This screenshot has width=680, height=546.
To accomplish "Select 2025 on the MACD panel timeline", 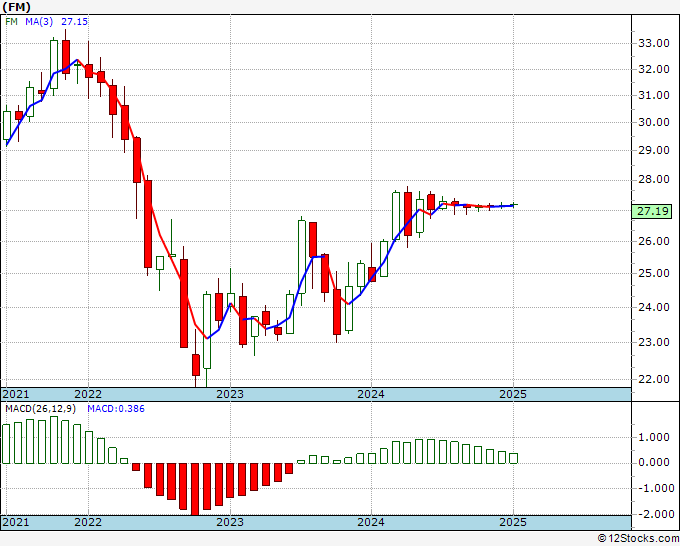I will (513, 522).
